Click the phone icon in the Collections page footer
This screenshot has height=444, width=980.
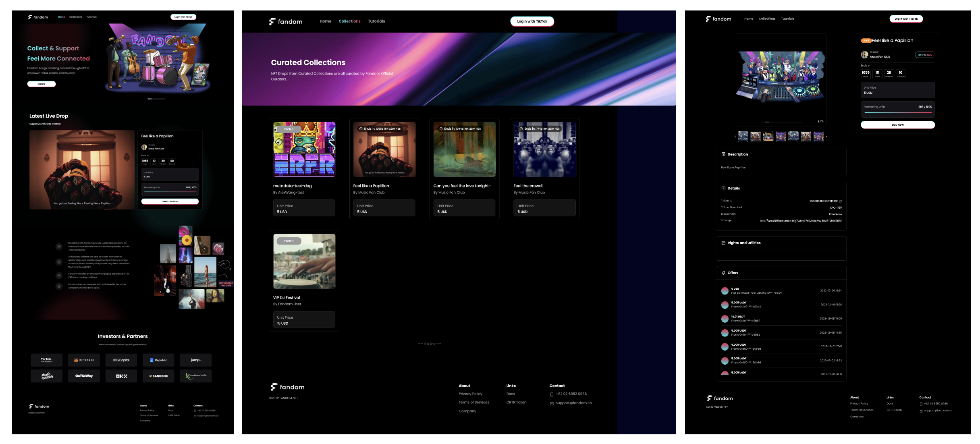pyautogui.click(x=552, y=394)
